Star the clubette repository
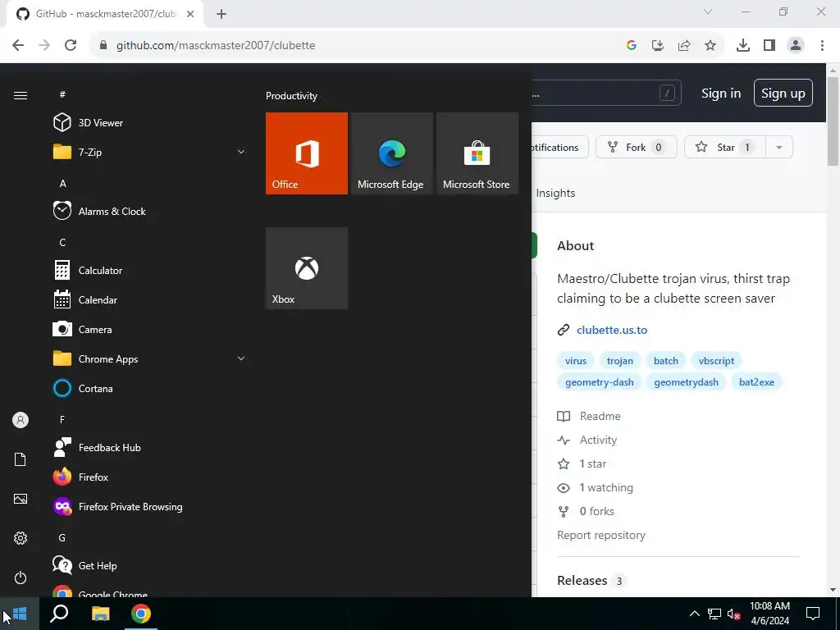The image size is (840, 630). [x=725, y=148]
